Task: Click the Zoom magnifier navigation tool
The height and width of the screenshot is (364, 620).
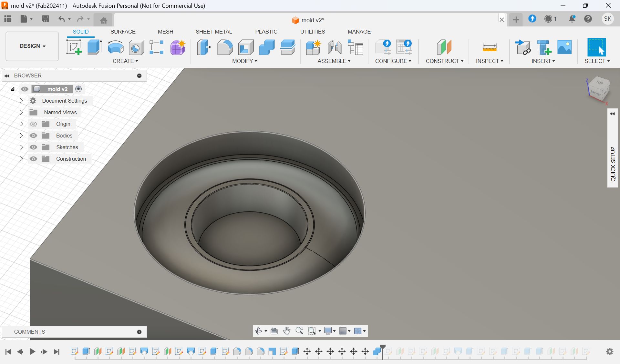Action: click(x=299, y=331)
